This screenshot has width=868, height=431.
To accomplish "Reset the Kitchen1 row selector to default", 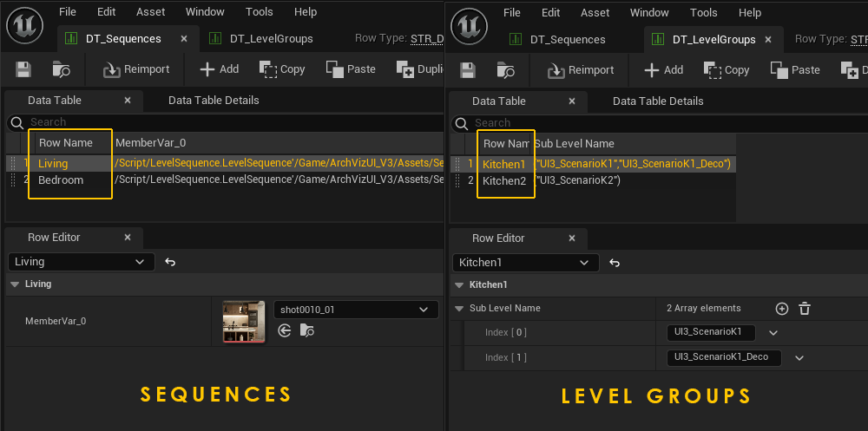I will point(615,263).
